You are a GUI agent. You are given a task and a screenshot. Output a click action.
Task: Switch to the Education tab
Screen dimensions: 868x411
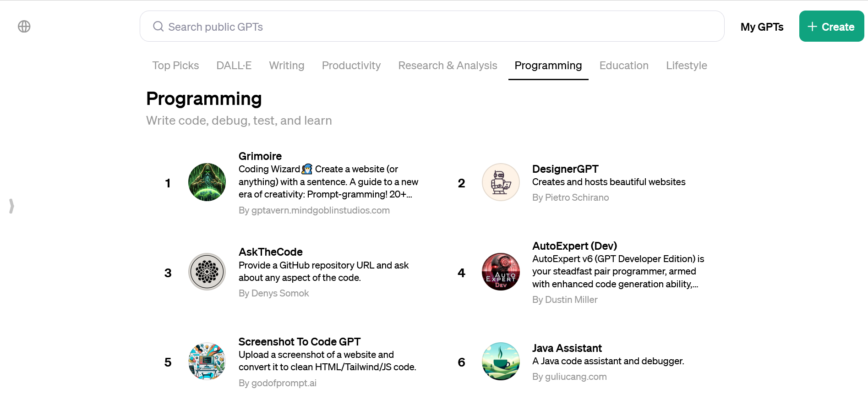click(x=624, y=66)
